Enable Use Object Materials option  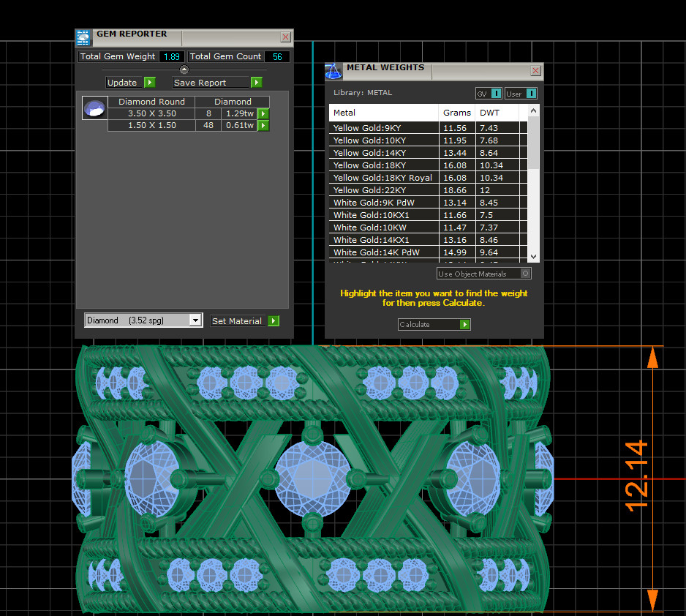pos(525,274)
